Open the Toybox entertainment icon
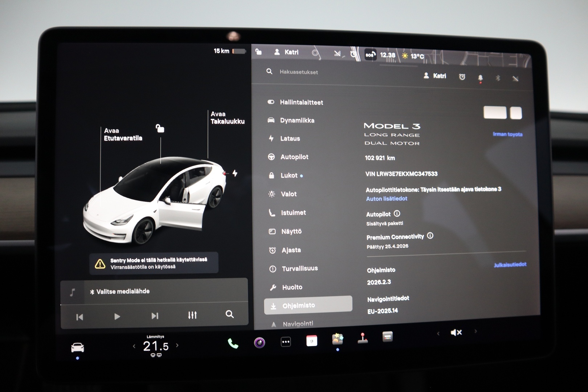Screen dimensions: 588x392 [337, 338]
